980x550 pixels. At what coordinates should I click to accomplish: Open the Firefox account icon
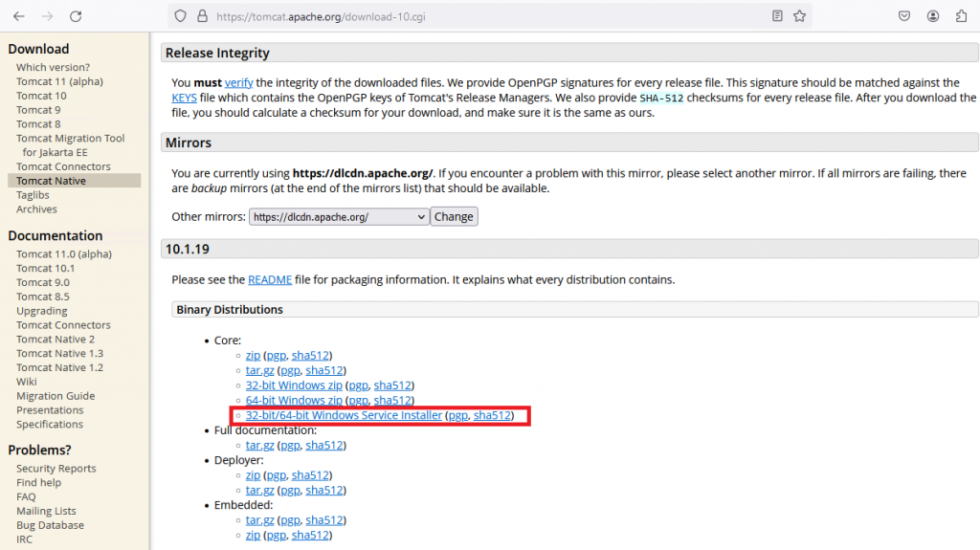pyautogui.click(x=932, y=16)
